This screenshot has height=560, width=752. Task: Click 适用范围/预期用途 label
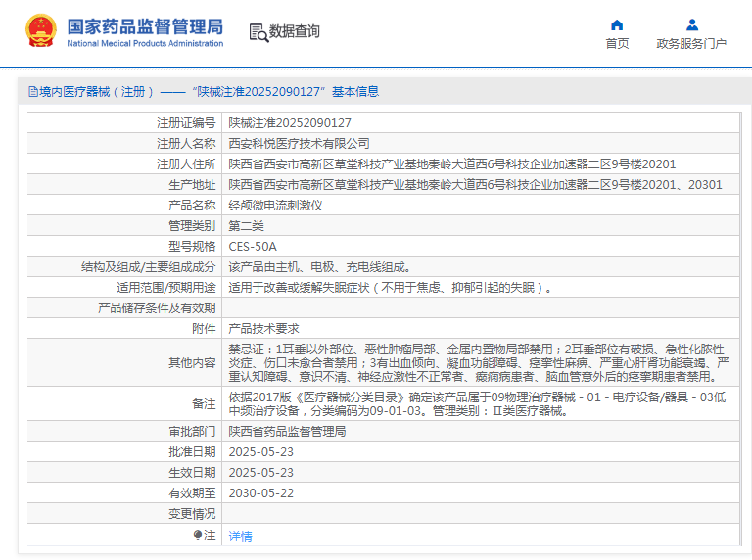pyautogui.click(x=165, y=288)
